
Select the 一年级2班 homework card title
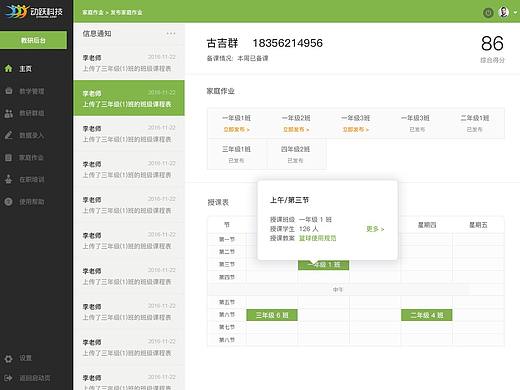(x=296, y=118)
